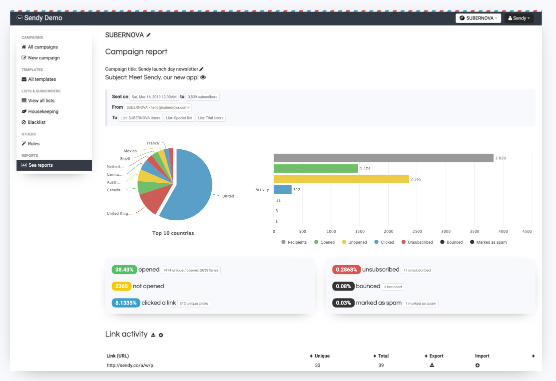Image resolution: width=556 pixels, height=381 pixels.
Task: Export link activity via icon beside heading
Action: [x=153, y=335]
